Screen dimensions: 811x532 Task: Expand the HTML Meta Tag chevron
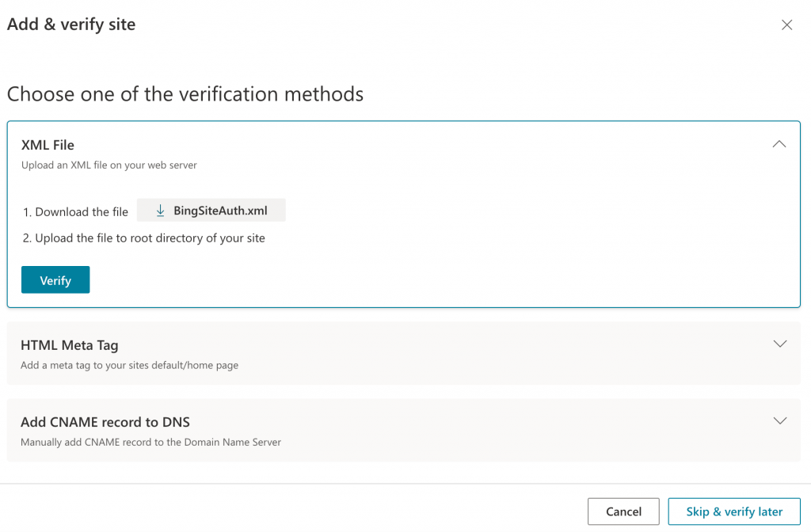779,344
